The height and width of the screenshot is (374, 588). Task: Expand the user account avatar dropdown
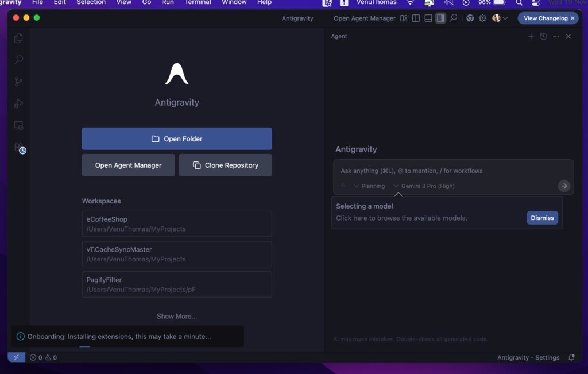(500, 18)
